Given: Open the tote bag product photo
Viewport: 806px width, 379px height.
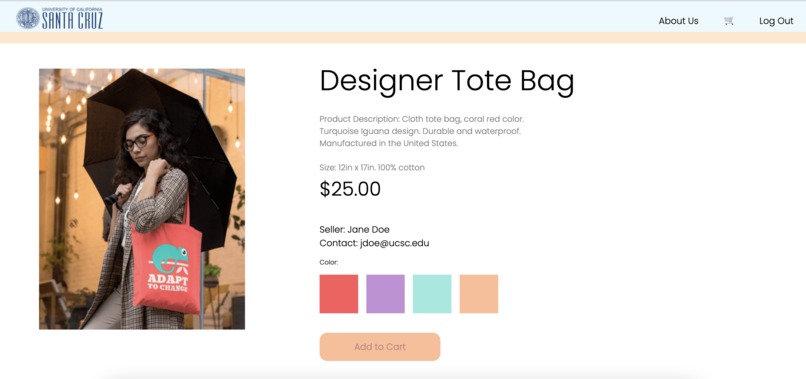Looking at the screenshot, I should pos(142,199).
